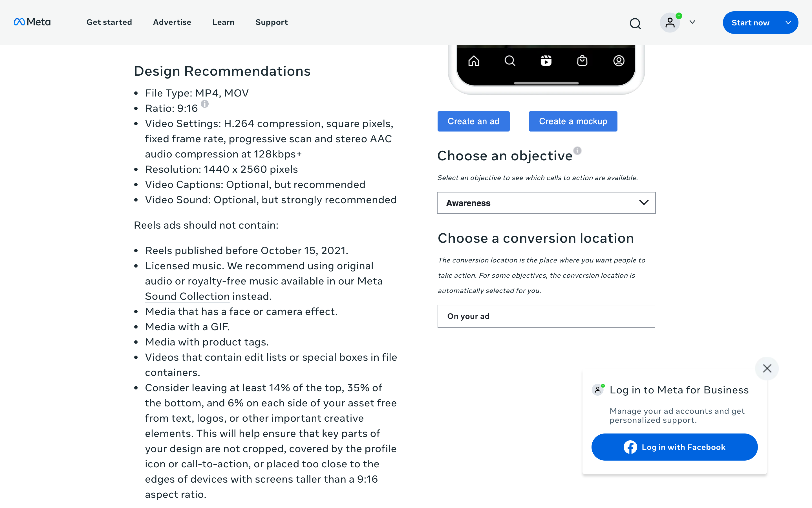Tap the shop bag icon in phone mockup
The width and height of the screenshot is (812, 508).
582,61
